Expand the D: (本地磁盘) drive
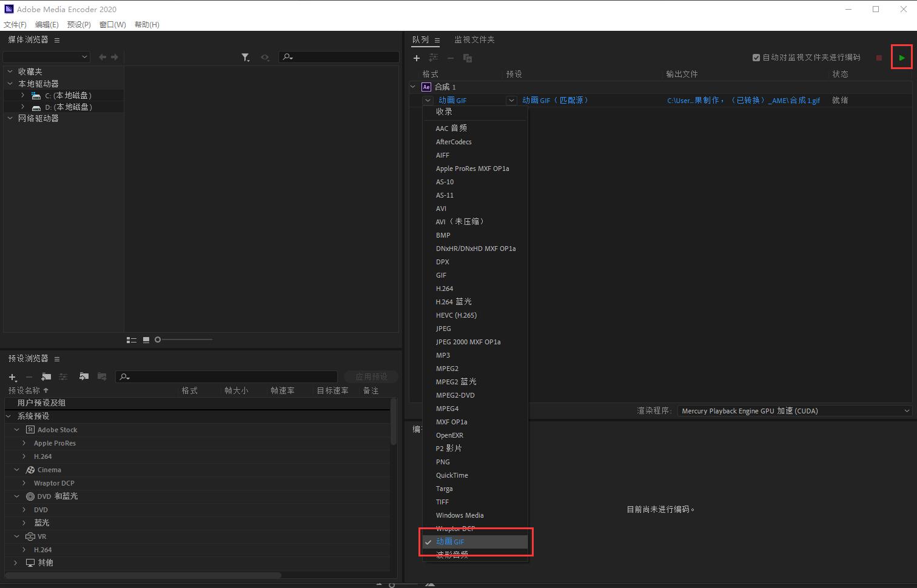Viewport: 917px width, 588px height. (22, 107)
